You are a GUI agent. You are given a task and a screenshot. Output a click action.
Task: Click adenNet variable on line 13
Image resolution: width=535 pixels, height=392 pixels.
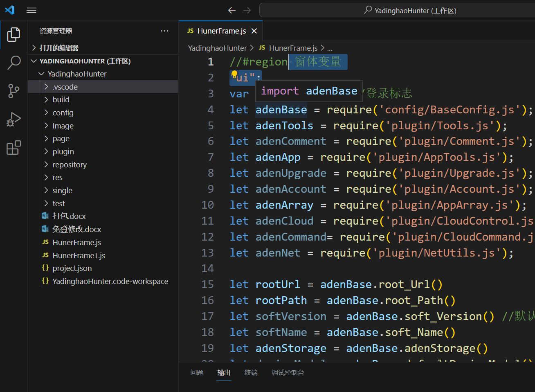[278, 253]
